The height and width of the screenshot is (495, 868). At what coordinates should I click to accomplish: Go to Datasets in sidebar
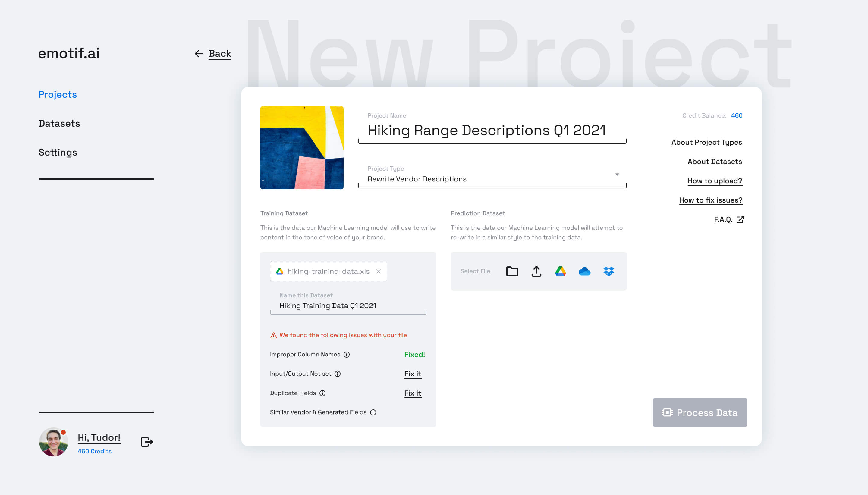59,123
